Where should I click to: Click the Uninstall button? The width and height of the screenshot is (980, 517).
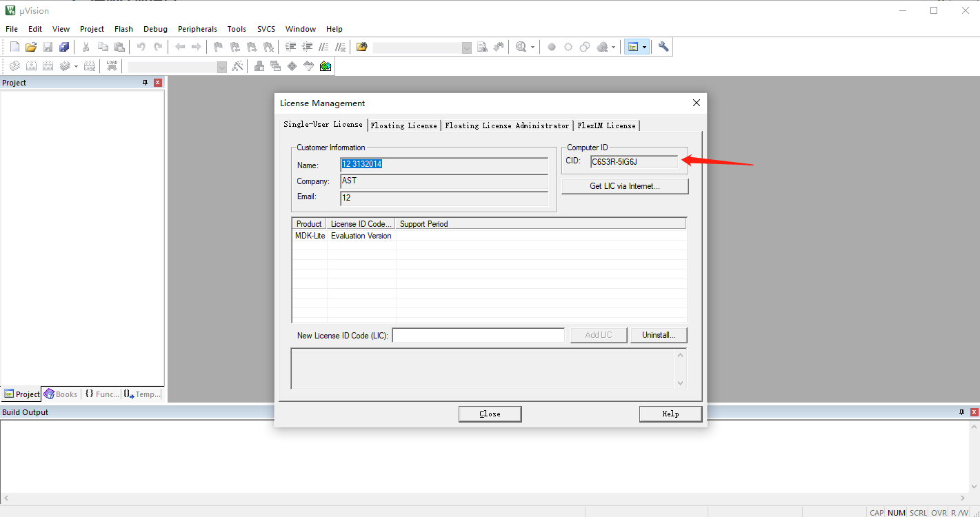click(x=659, y=335)
